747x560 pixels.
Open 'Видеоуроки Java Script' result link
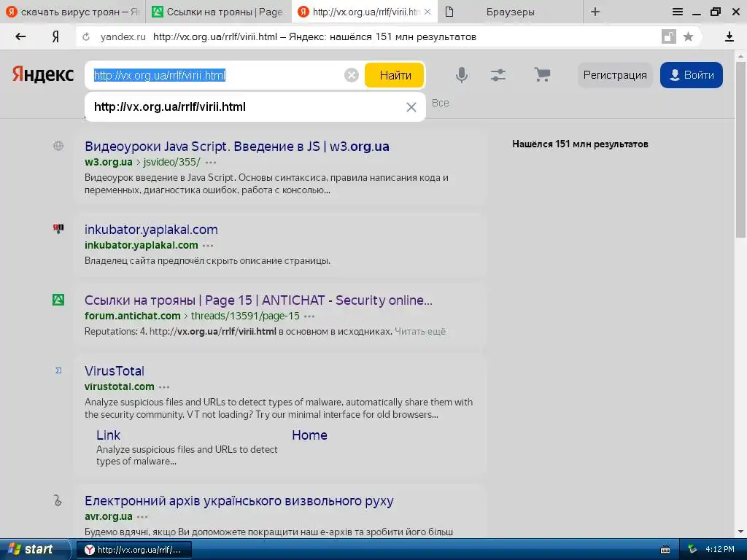pos(237,146)
